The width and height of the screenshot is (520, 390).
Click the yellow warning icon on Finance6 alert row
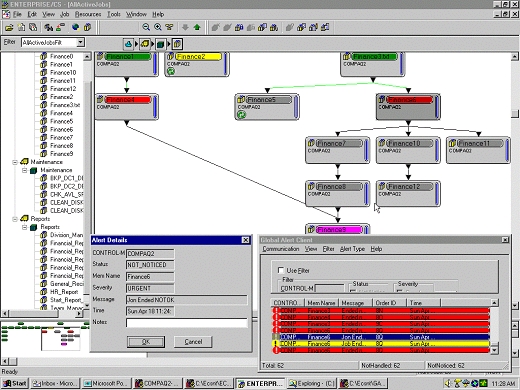276,343
